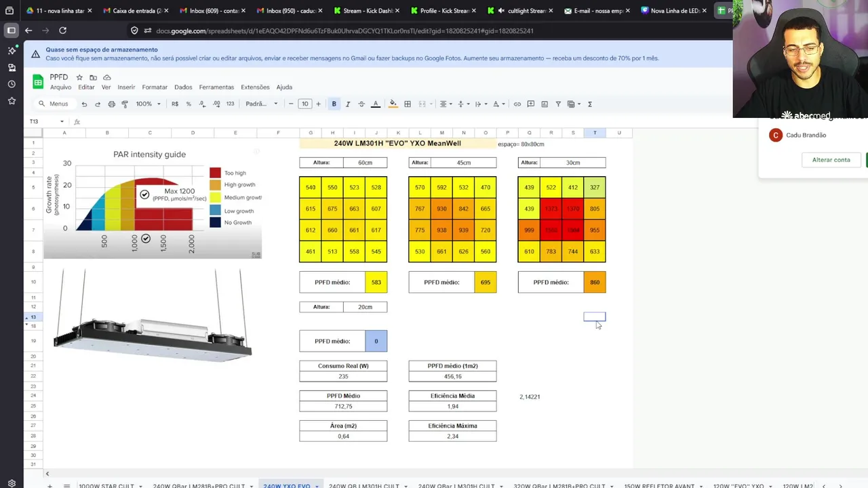Image resolution: width=868 pixels, height=488 pixels.
Task: Open text rotation dropdown
Action: tap(498, 104)
